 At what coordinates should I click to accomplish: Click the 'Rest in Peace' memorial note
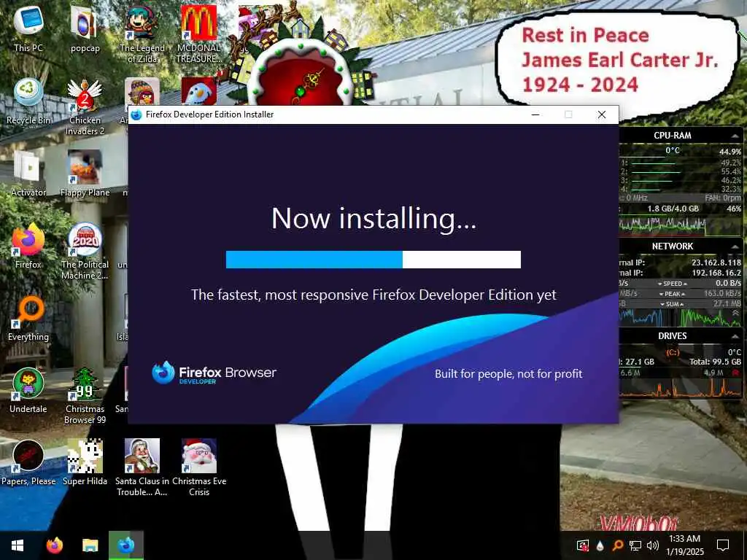point(619,60)
